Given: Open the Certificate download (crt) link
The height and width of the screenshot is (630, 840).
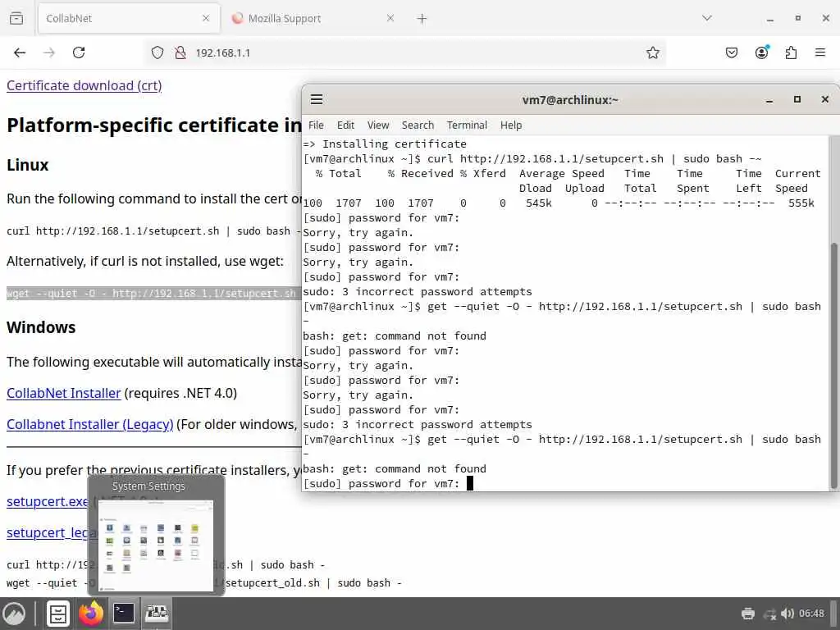Looking at the screenshot, I should tap(84, 85).
